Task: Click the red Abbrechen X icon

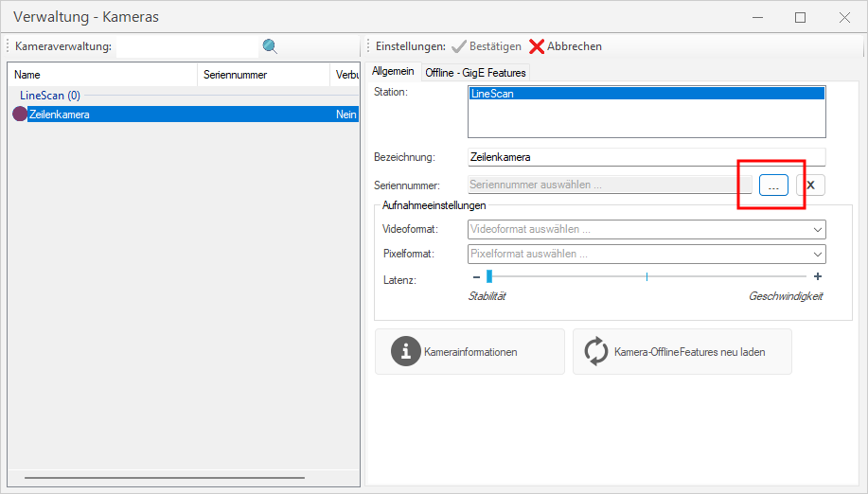Action: click(537, 46)
